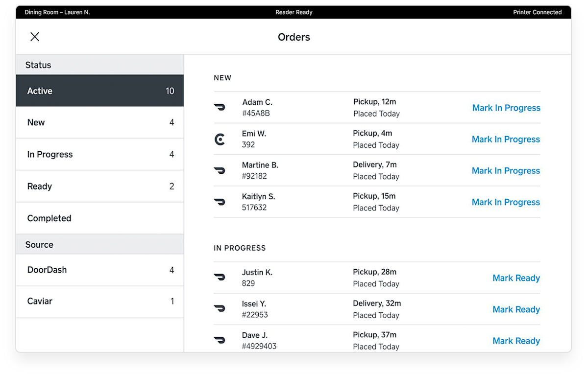Filter orders by DoorDash source
The image size is (588, 374).
click(100, 270)
